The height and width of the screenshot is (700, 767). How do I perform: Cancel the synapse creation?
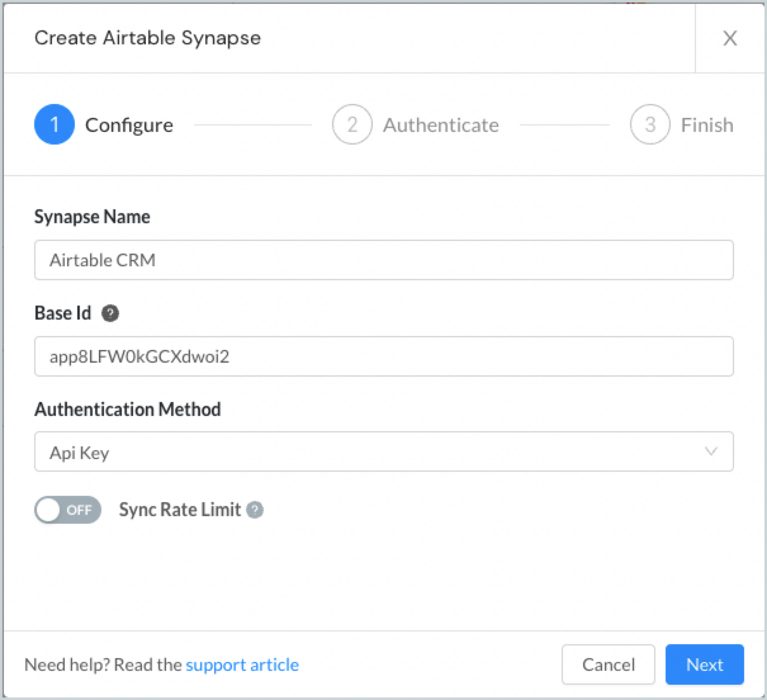click(x=608, y=664)
